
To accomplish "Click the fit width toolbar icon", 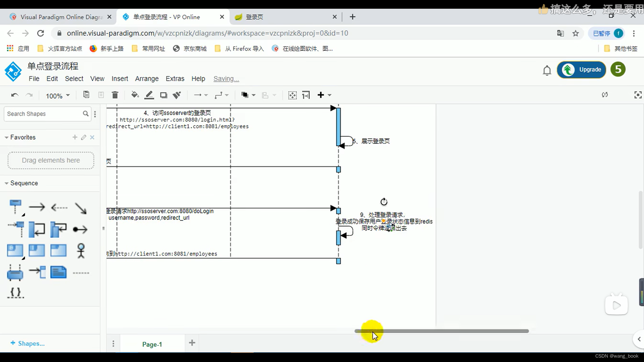I will pos(306,95).
